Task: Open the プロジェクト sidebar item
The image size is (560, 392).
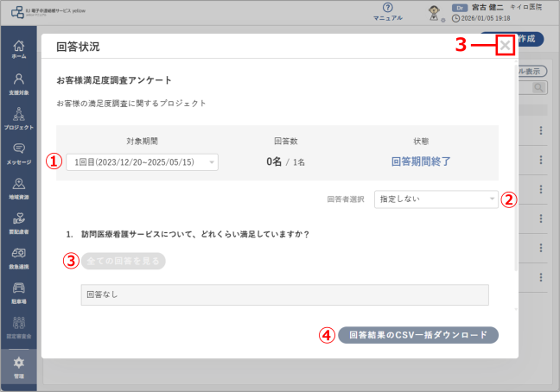Action: point(18,118)
